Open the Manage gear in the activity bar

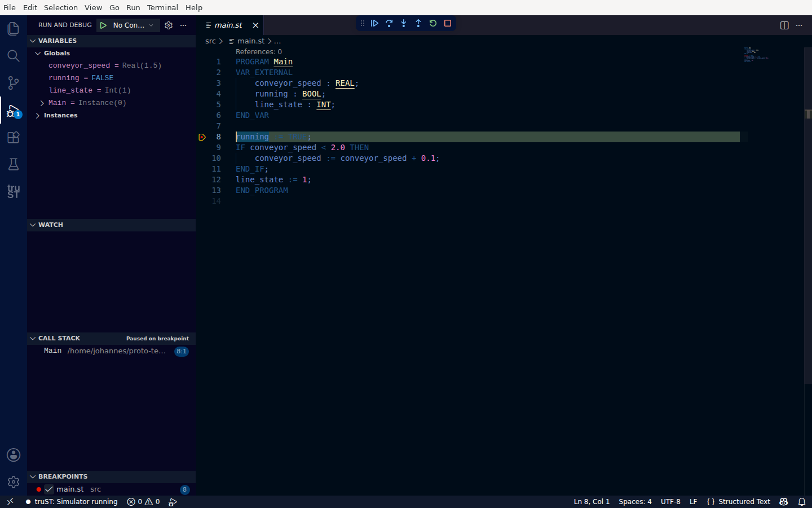click(14, 482)
